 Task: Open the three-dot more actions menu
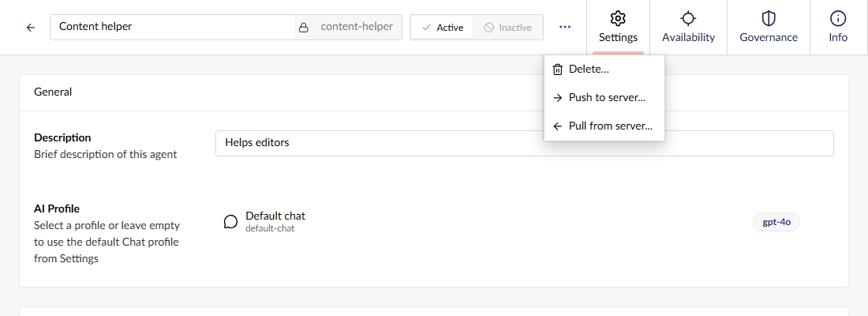click(565, 27)
